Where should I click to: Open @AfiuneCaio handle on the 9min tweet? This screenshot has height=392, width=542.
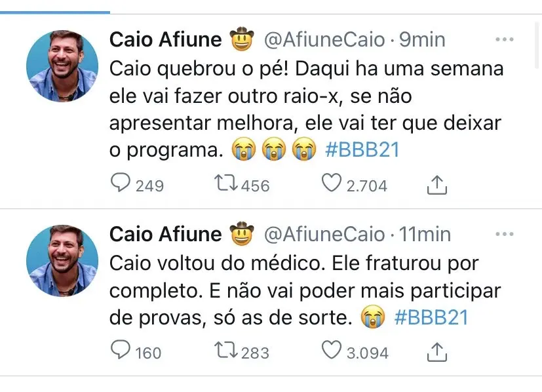coord(324,40)
